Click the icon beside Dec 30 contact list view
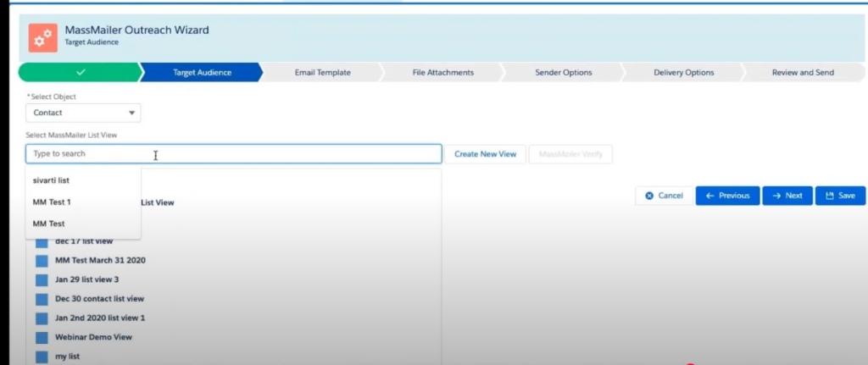 [42, 299]
